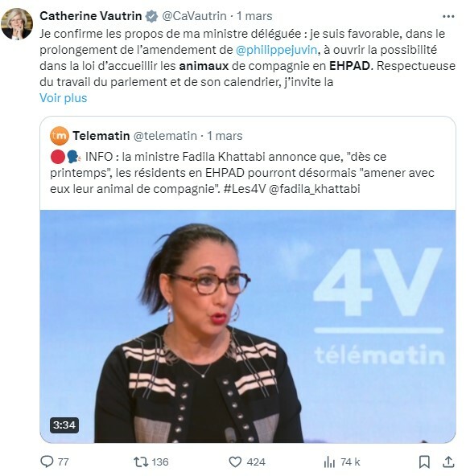Click the retweet icon with 136
Screen dimensions: 466x476
pos(142,462)
